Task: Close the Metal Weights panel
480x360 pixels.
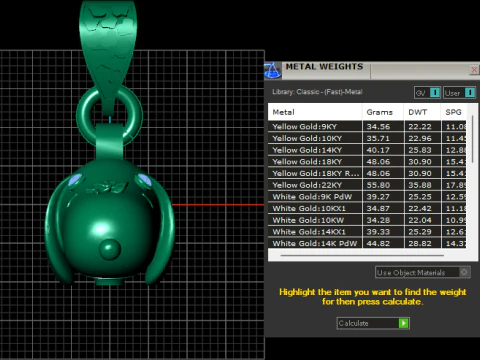Action: [474, 70]
